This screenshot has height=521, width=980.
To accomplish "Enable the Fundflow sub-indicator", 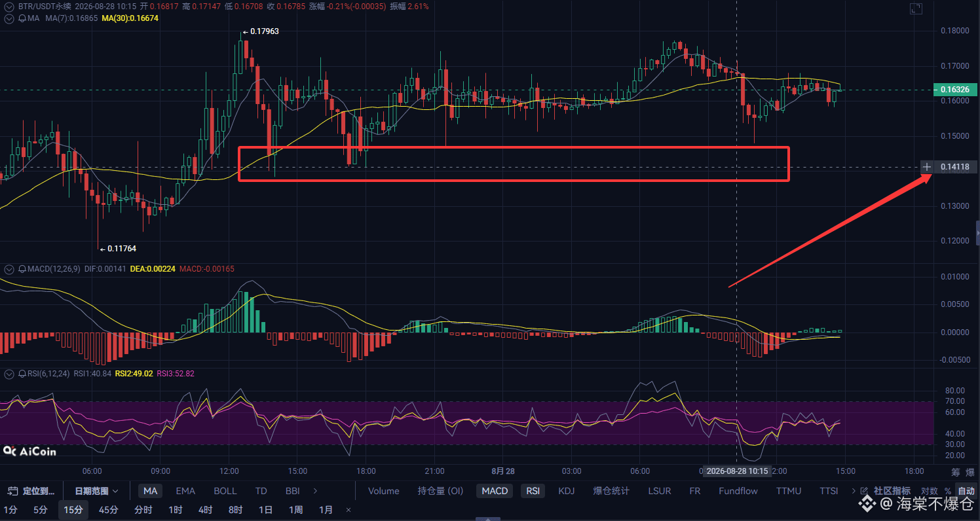I will click(x=738, y=491).
